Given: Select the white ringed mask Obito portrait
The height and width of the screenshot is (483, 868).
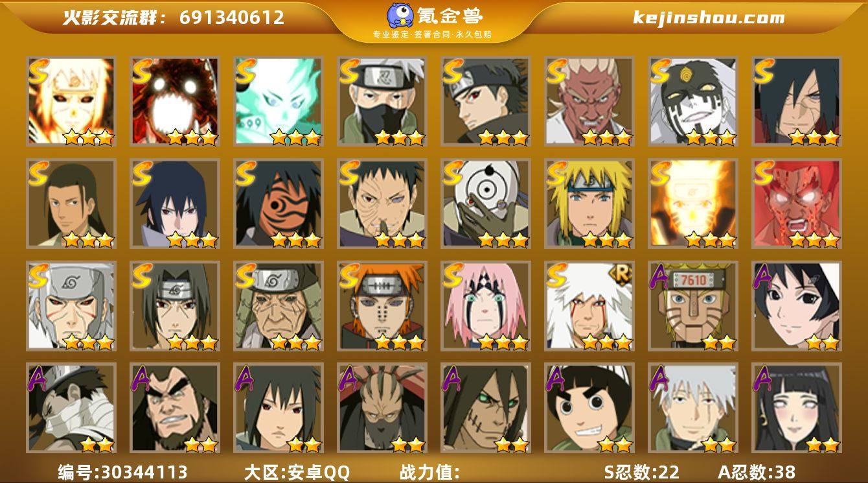Looking at the screenshot, I should click(485, 204).
